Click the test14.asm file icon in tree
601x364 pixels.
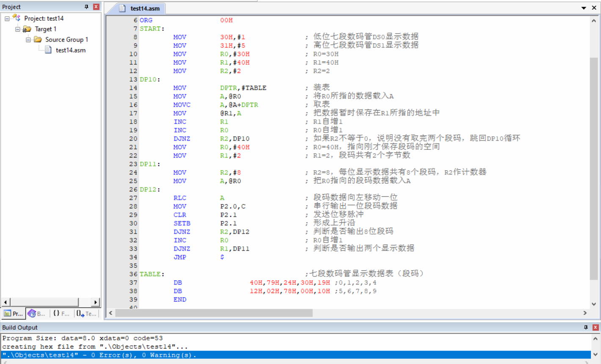[x=48, y=50]
